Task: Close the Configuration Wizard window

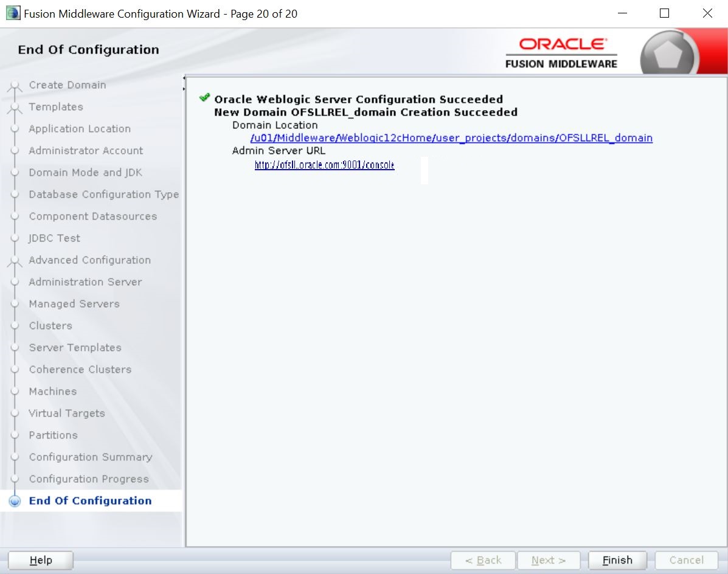Action: pyautogui.click(x=707, y=13)
